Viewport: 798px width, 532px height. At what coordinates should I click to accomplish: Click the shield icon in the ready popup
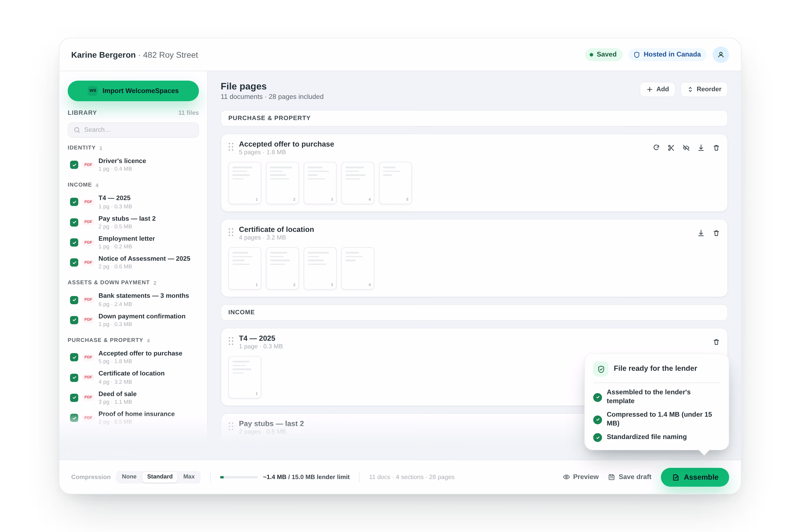coord(601,369)
